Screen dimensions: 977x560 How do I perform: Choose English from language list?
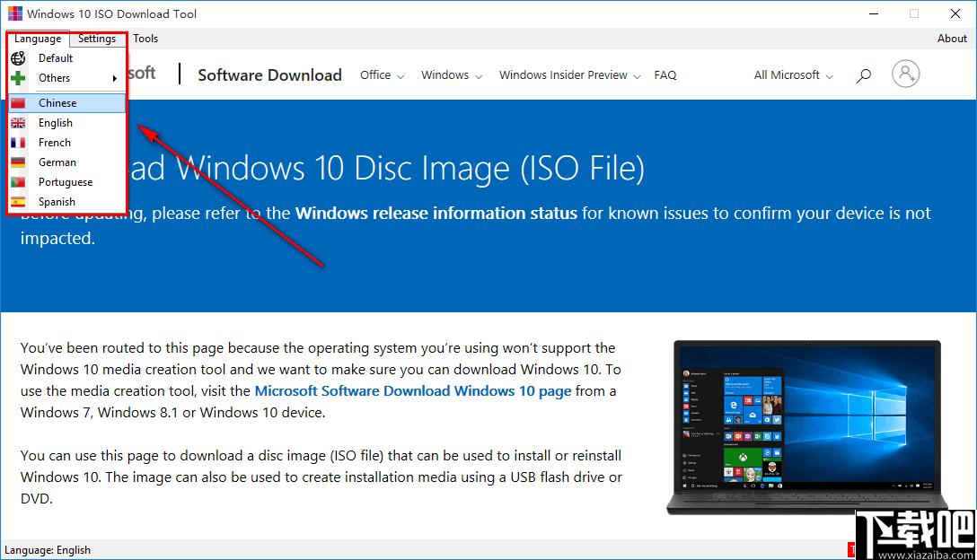pyautogui.click(x=66, y=123)
